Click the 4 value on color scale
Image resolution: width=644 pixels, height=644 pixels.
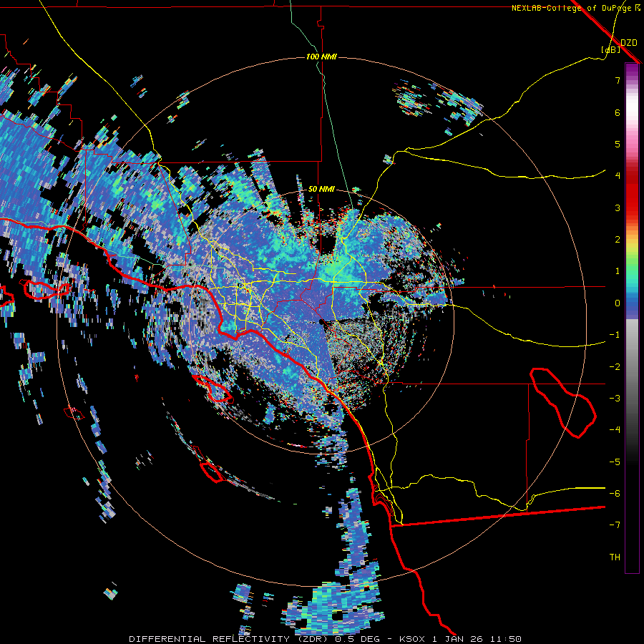tap(618, 176)
